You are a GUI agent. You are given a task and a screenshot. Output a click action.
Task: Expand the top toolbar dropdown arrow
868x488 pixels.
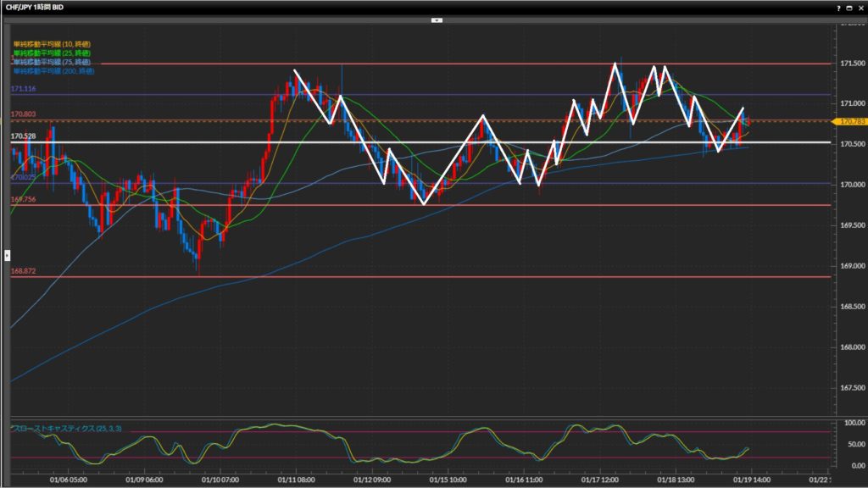[437, 19]
